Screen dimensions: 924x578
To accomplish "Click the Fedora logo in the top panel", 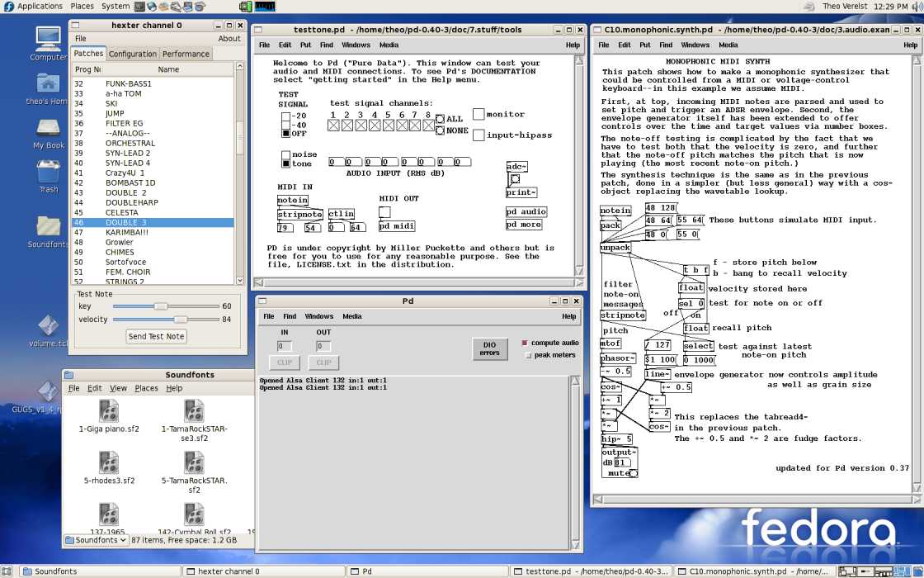I will 8,6.
